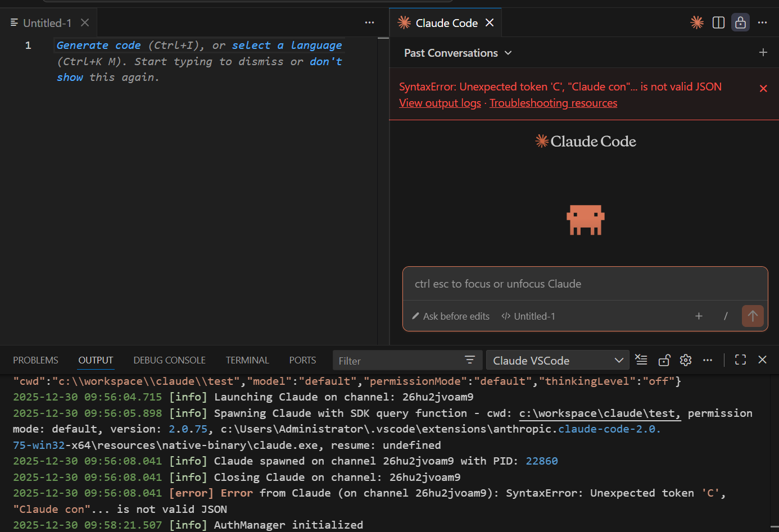This screenshot has width=779, height=532.
Task: Close the Claude Code tab
Action: [x=490, y=22]
